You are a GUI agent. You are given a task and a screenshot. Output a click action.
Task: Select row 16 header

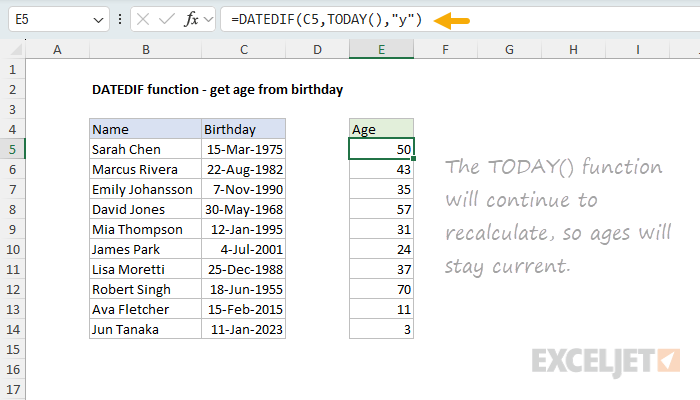(x=12, y=369)
